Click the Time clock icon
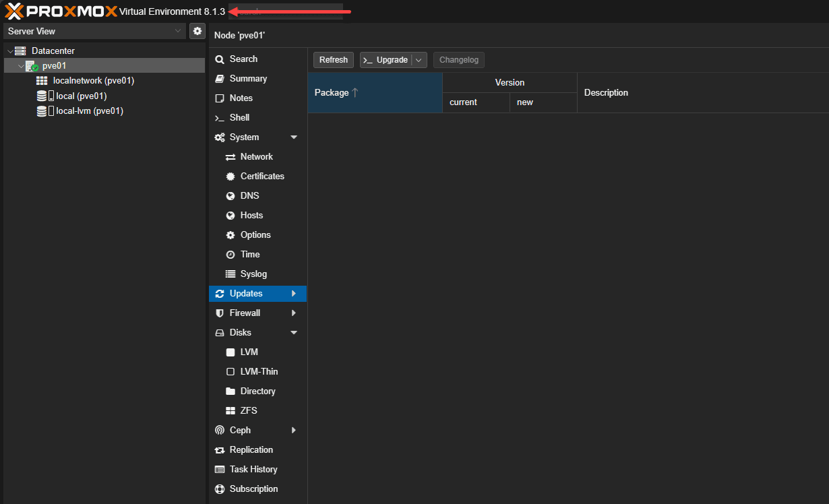The width and height of the screenshot is (829, 504). pyautogui.click(x=230, y=255)
